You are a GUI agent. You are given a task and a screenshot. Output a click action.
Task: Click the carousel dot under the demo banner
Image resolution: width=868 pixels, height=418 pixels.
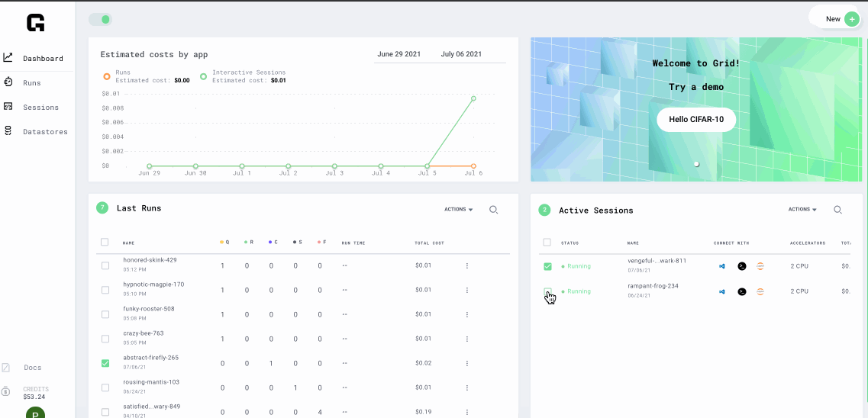[x=696, y=164]
